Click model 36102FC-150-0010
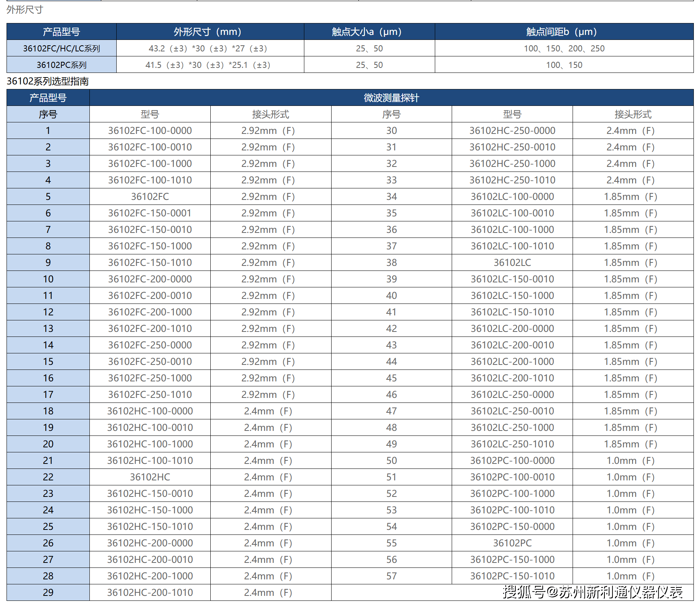The image size is (700, 607). tap(150, 229)
